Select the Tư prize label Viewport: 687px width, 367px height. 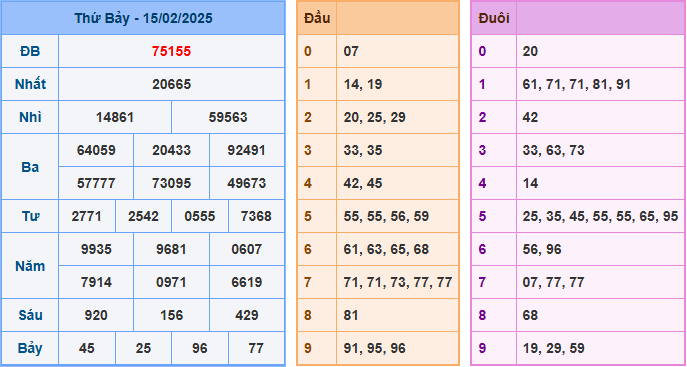point(30,216)
